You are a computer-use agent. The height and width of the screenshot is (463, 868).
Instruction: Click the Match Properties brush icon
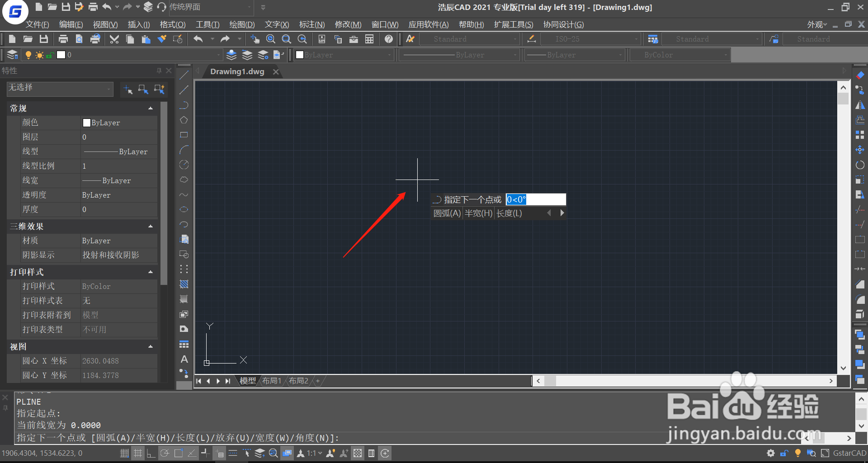[x=162, y=39]
